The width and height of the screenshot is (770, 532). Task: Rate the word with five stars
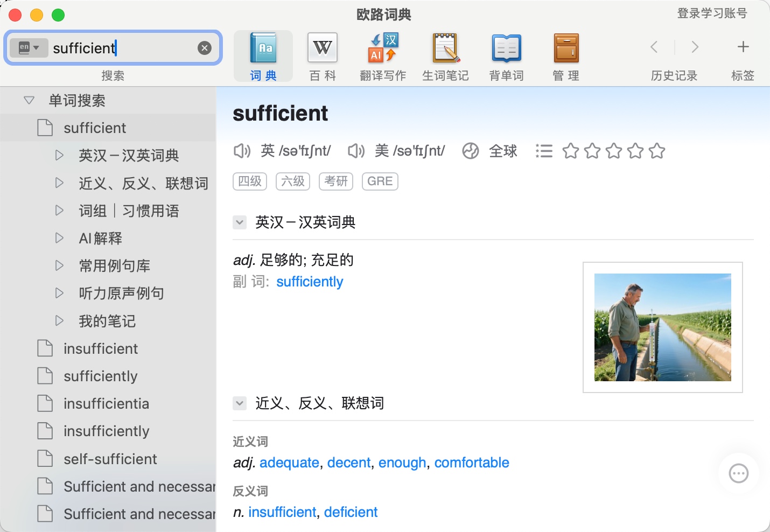tap(657, 151)
